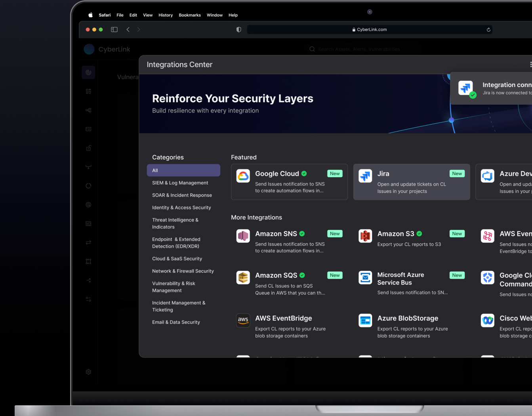Click the Amazon SNS logo icon
The image size is (532, 416).
click(x=243, y=236)
